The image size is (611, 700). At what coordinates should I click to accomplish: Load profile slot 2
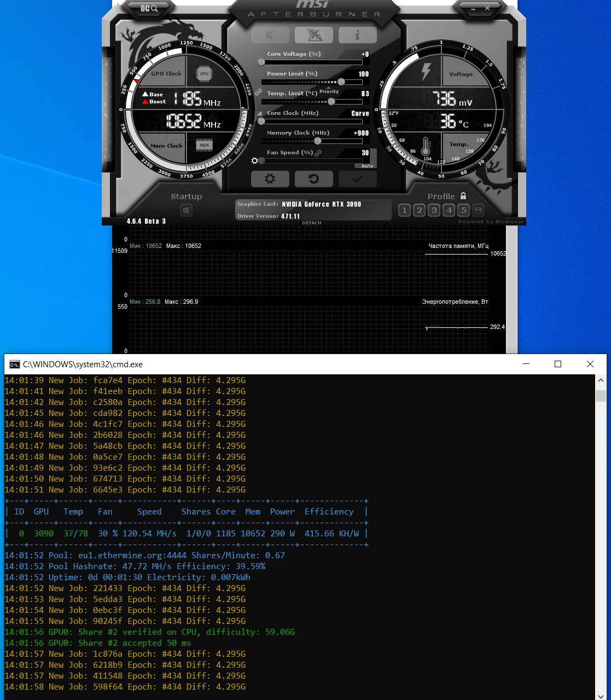coord(419,210)
